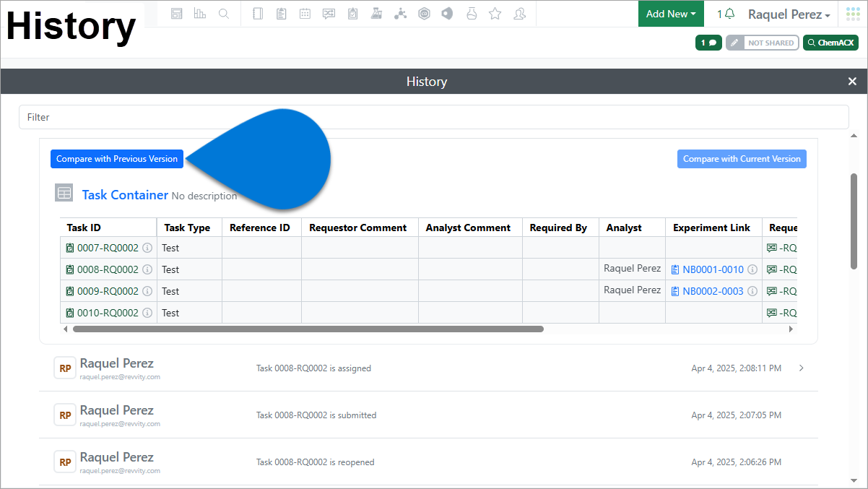The width and height of the screenshot is (868, 489).
Task: Click the Requestor Comment column header
Action: pos(360,228)
